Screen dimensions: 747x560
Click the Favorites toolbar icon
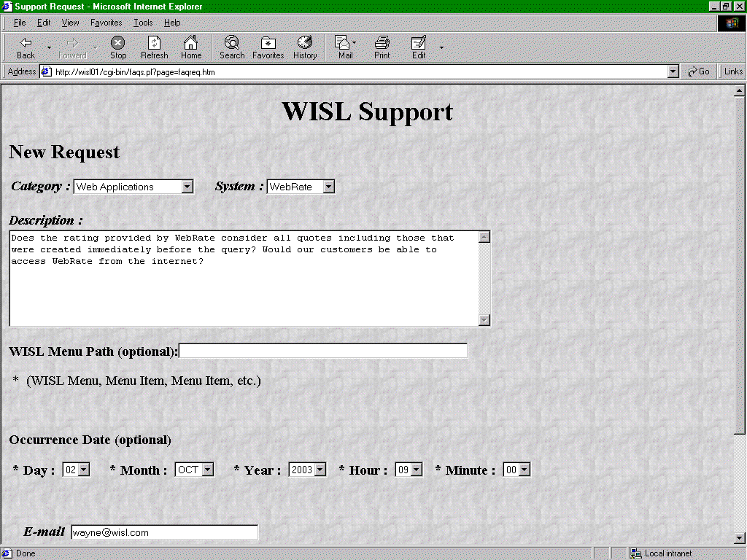point(268,46)
